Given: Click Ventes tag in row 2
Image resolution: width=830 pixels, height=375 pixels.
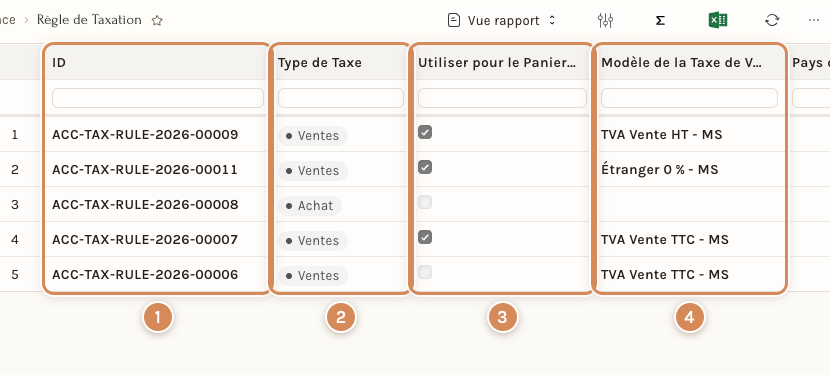Looking at the screenshot, I should pos(313,171).
